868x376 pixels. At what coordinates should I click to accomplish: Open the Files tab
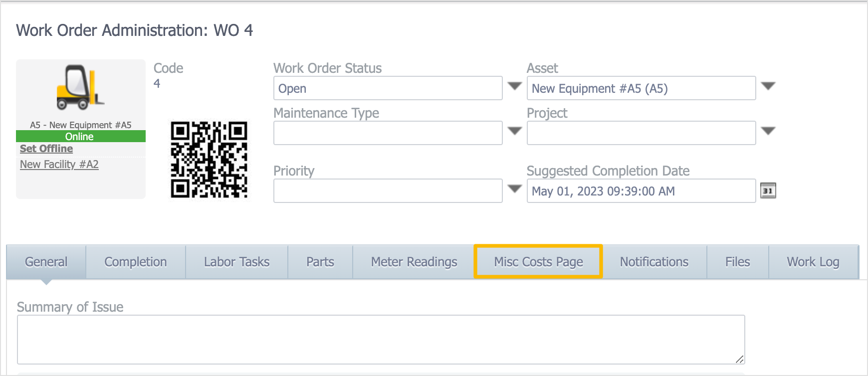click(737, 262)
